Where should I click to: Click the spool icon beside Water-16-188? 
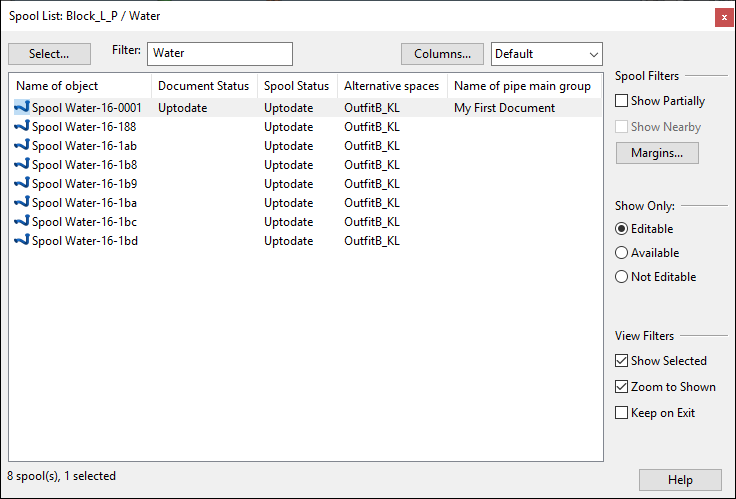[22, 127]
